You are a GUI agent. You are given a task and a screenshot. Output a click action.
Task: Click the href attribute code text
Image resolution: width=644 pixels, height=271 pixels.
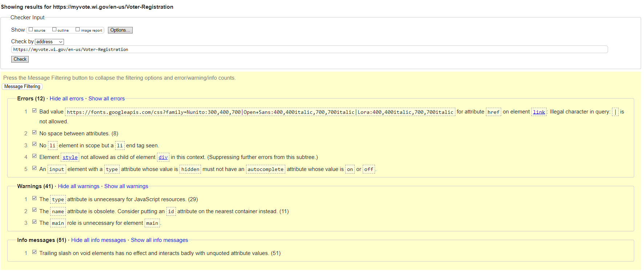coord(494,112)
